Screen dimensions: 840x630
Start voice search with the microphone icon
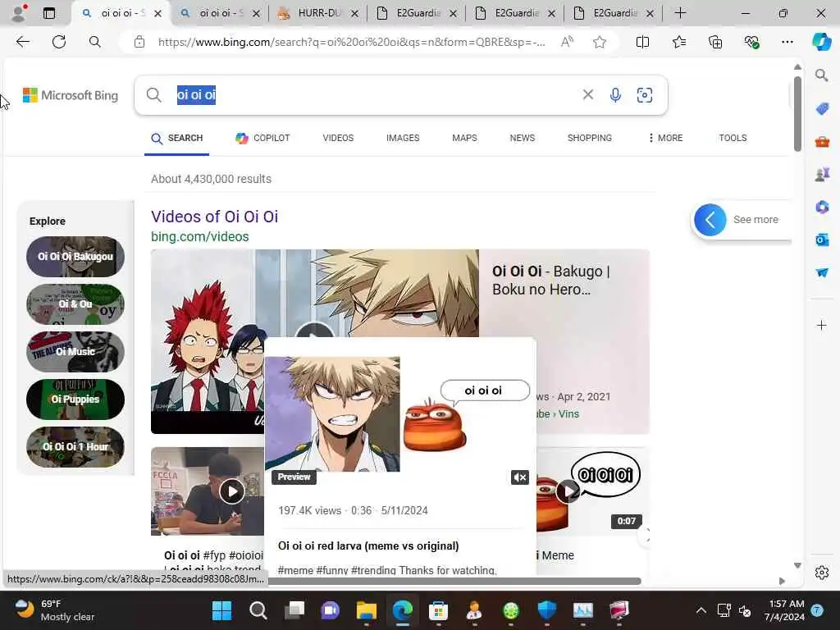[x=615, y=95]
